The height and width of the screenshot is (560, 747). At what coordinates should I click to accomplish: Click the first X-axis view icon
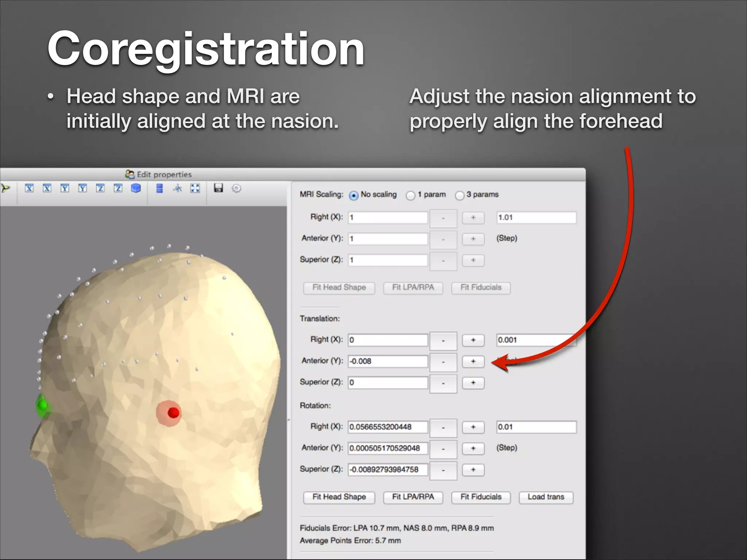tap(29, 188)
